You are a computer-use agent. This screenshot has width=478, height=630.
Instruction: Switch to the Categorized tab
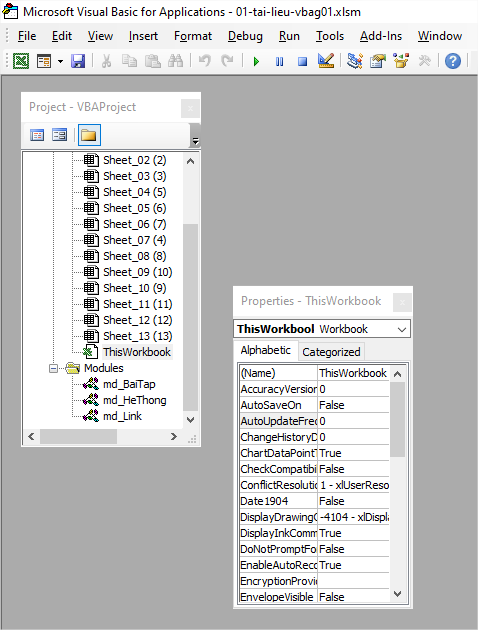331,352
